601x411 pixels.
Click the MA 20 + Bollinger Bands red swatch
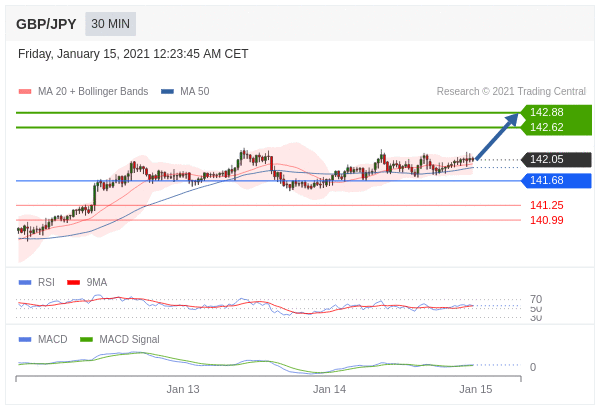(x=25, y=92)
